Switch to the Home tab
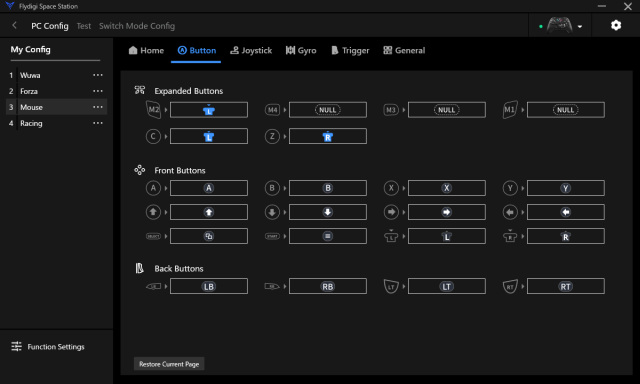 coord(146,50)
